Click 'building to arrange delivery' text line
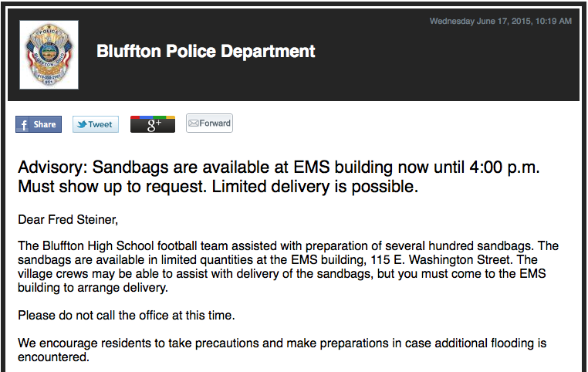The width and height of the screenshot is (588, 372). pyautogui.click(x=93, y=288)
